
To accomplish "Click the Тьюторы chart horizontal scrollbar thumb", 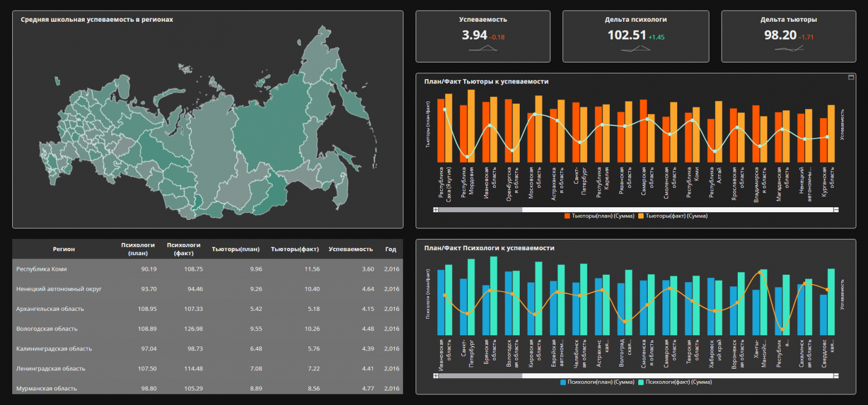I will (481, 210).
